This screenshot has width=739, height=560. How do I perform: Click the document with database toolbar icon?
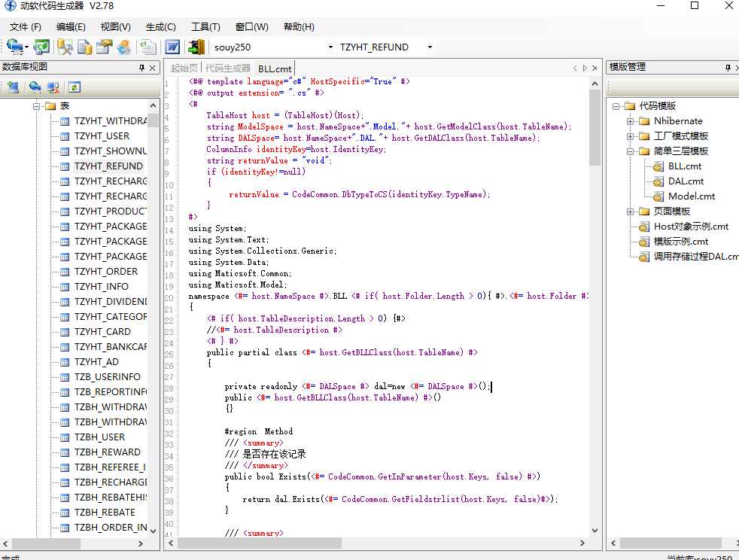click(x=85, y=47)
